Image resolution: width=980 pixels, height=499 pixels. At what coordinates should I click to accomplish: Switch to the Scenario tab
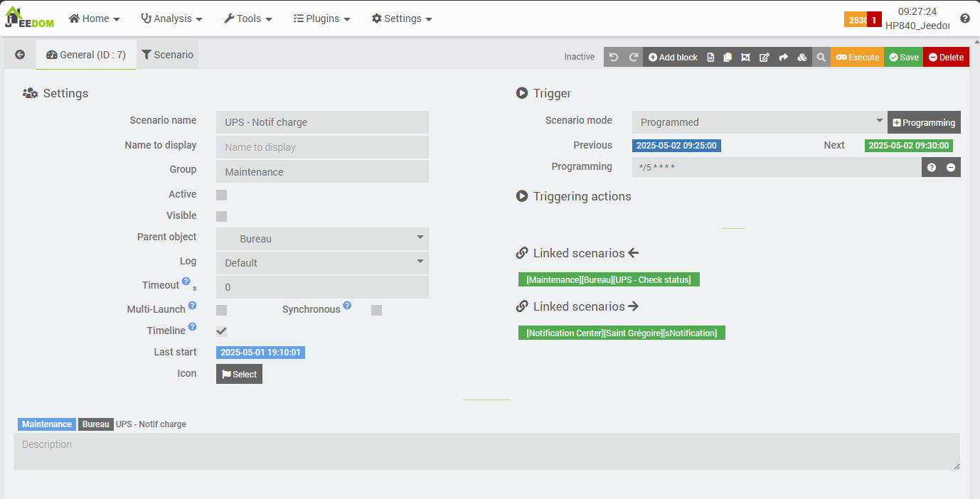pyautogui.click(x=167, y=55)
